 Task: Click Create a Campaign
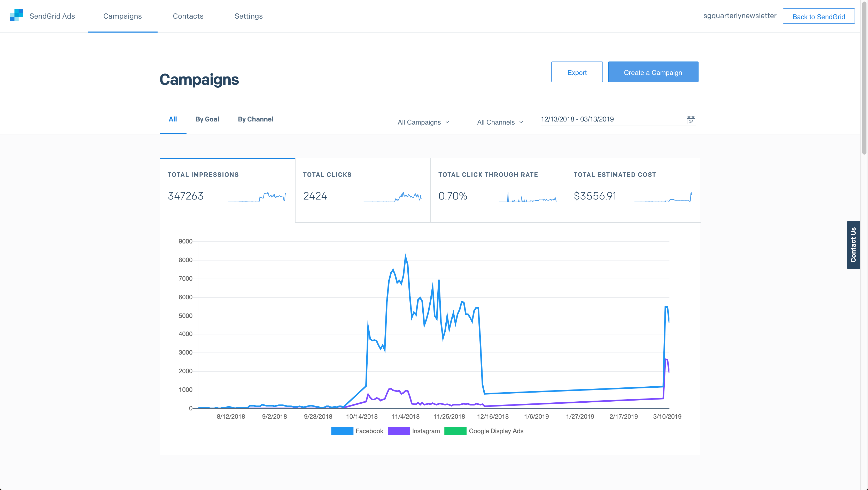point(653,72)
